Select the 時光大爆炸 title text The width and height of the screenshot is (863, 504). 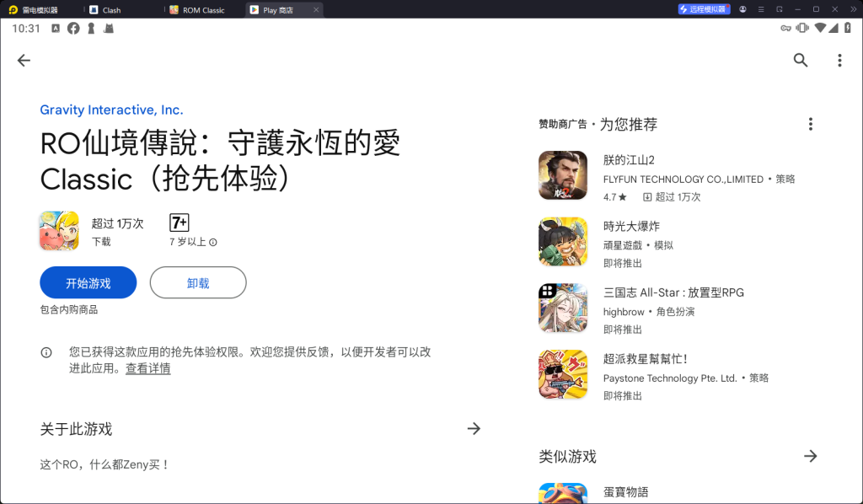coord(631,226)
